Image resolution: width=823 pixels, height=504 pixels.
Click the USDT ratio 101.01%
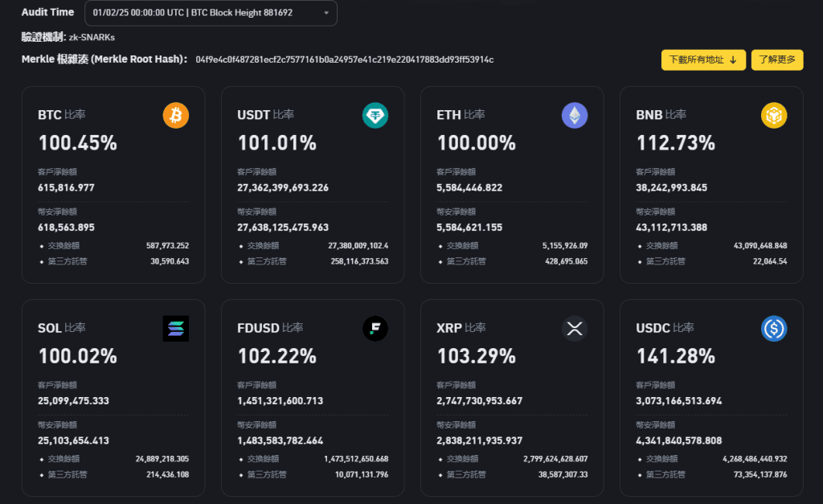[x=277, y=143]
